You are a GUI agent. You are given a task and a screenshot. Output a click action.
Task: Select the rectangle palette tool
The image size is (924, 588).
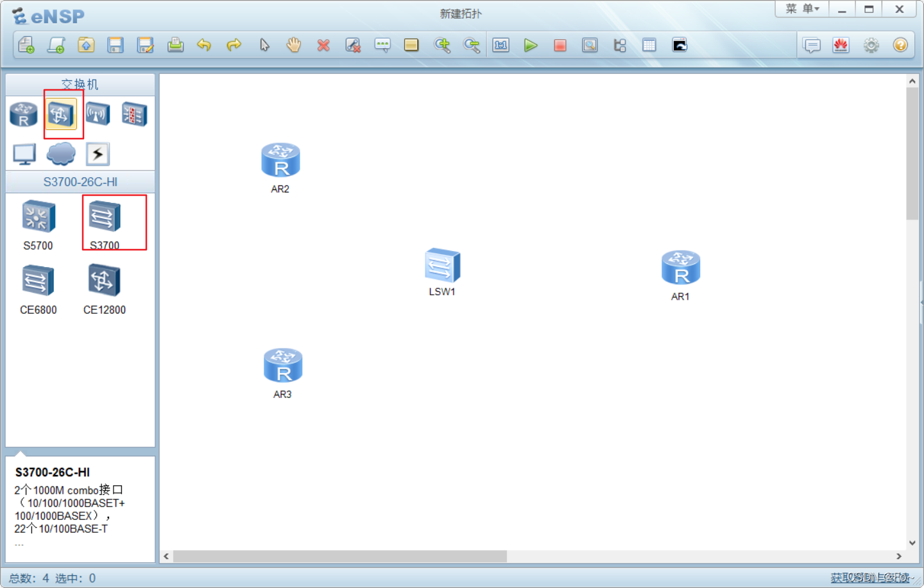(411, 45)
